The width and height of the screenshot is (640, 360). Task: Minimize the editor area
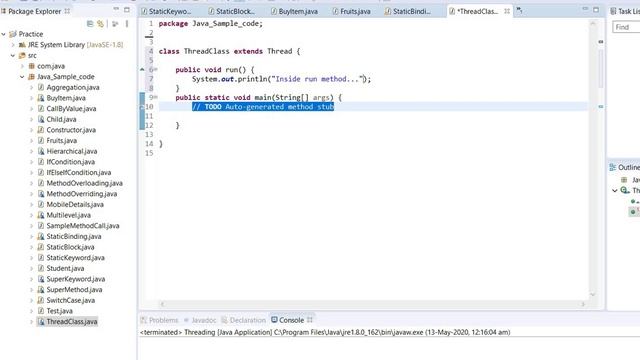pyautogui.click(x=585, y=9)
